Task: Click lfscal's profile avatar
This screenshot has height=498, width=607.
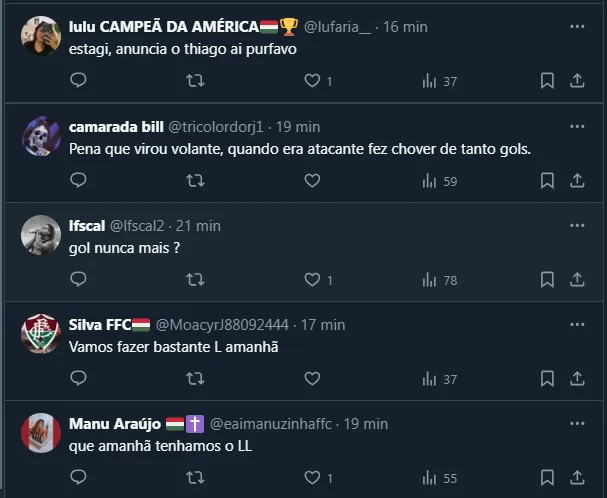Action: click(x=41, y=235)
